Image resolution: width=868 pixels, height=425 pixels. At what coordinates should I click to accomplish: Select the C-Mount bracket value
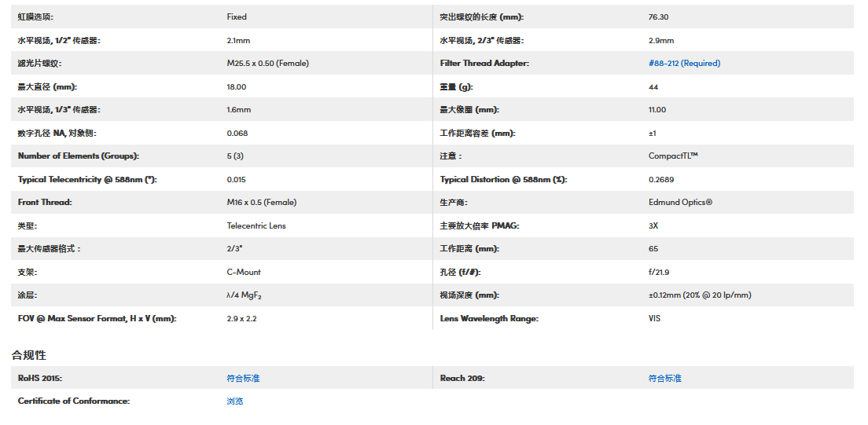point(244,272)
